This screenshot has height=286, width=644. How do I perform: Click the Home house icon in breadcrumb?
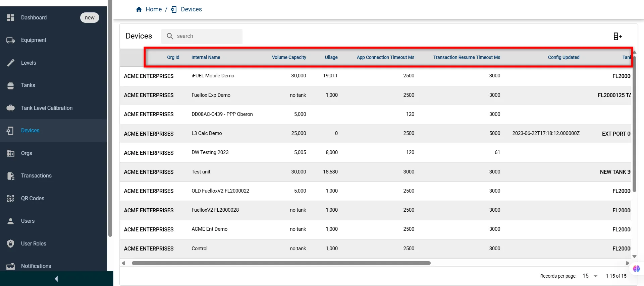pyautogui.click(x=139, y=9)
